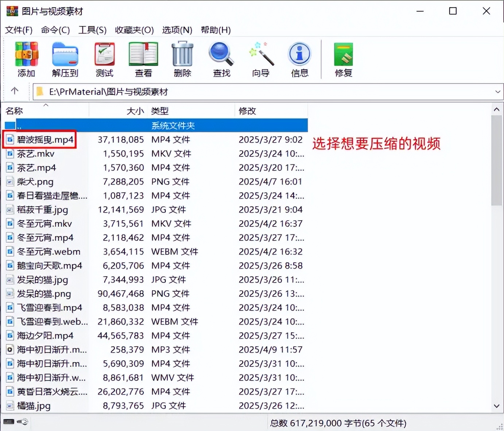Screen dimensions: 504x431
Task: Click the 修复 (Repair) toolbar icon
Action: [344, 59]
